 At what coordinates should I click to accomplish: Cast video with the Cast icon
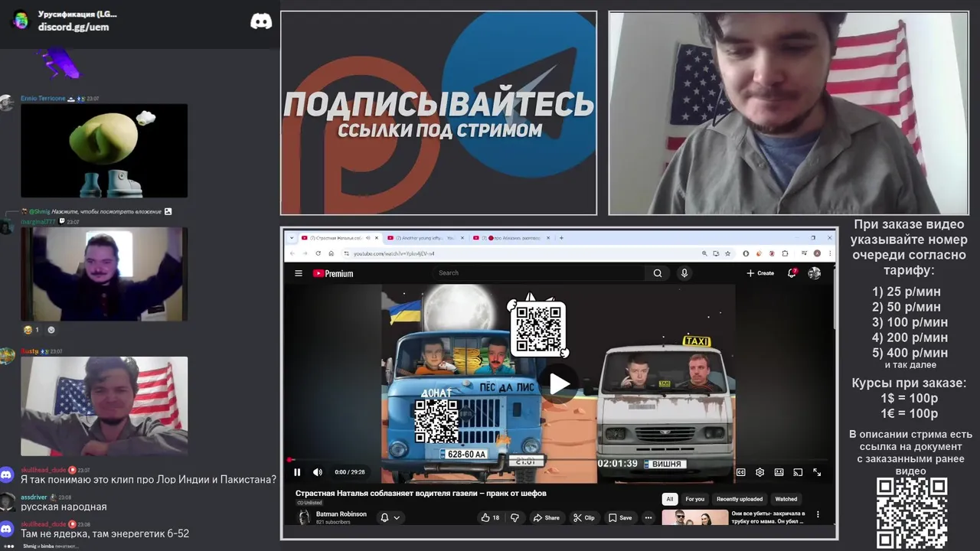(798, 472)
